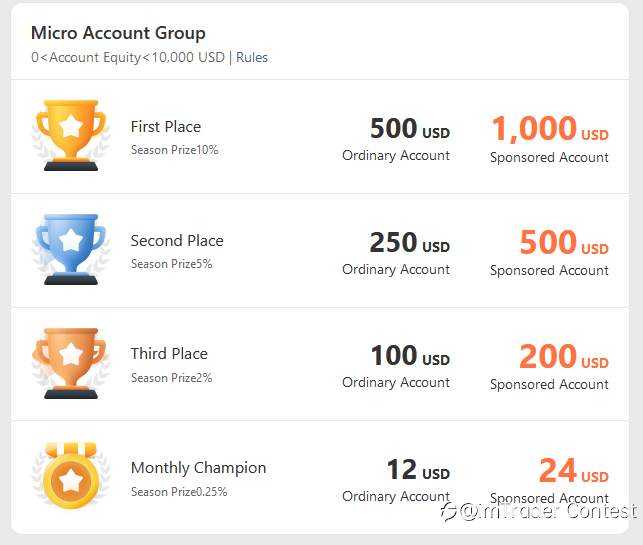
Task: Click the gold First Place trophy icon
Action: coord(71,135)
